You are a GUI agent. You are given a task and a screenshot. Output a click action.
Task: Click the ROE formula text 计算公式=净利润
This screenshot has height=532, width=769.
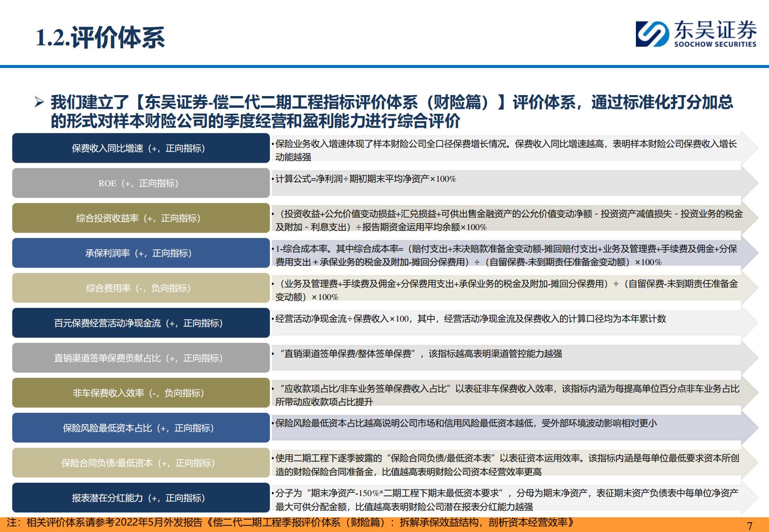(x=365, y=179)
